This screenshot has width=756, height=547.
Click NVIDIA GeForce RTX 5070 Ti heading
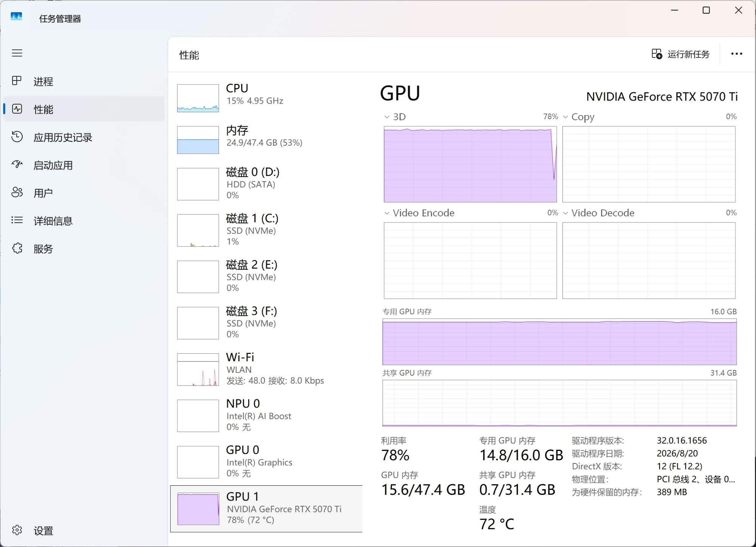662,97
